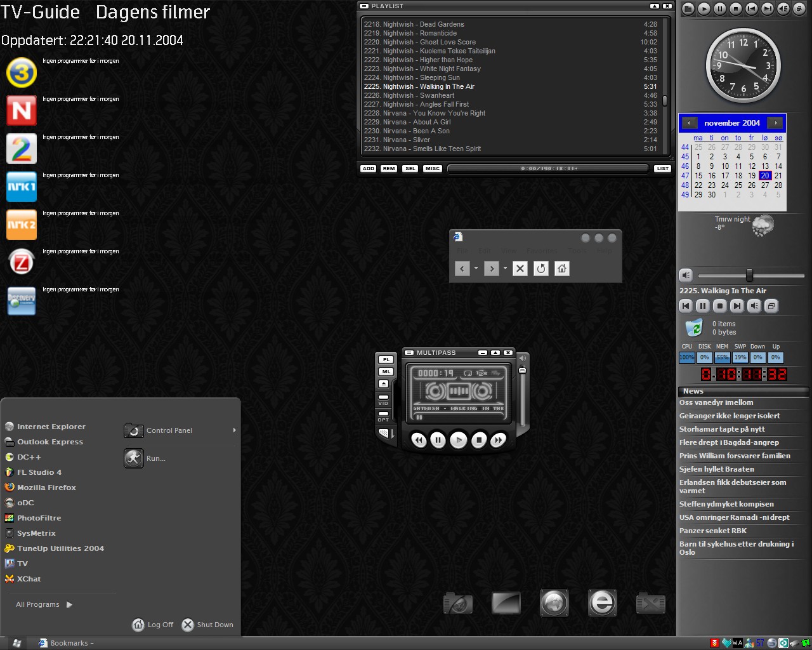Adjust the sidebar volume slider

(751, 275)
